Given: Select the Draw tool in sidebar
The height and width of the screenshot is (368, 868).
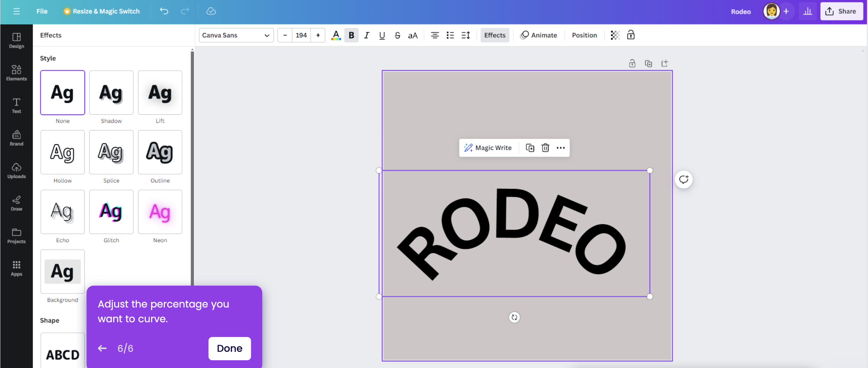Looking at the screenshot, I should (x=16, y=203).
